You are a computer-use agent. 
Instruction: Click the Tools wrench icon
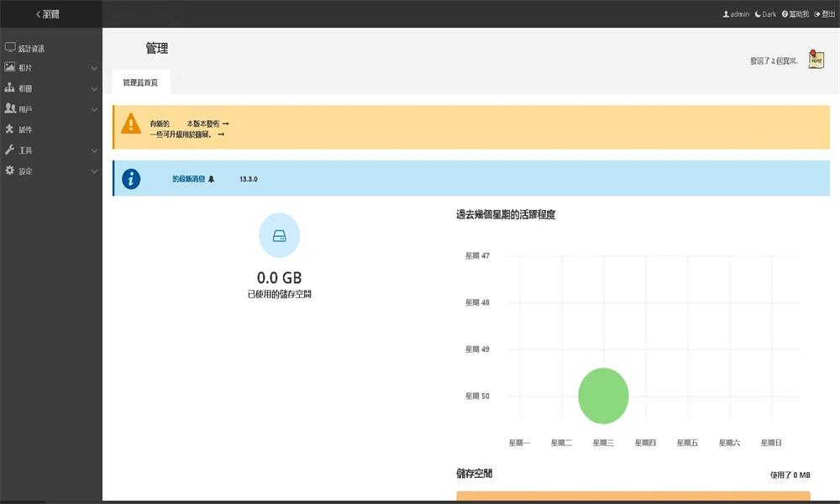[9, 150]
